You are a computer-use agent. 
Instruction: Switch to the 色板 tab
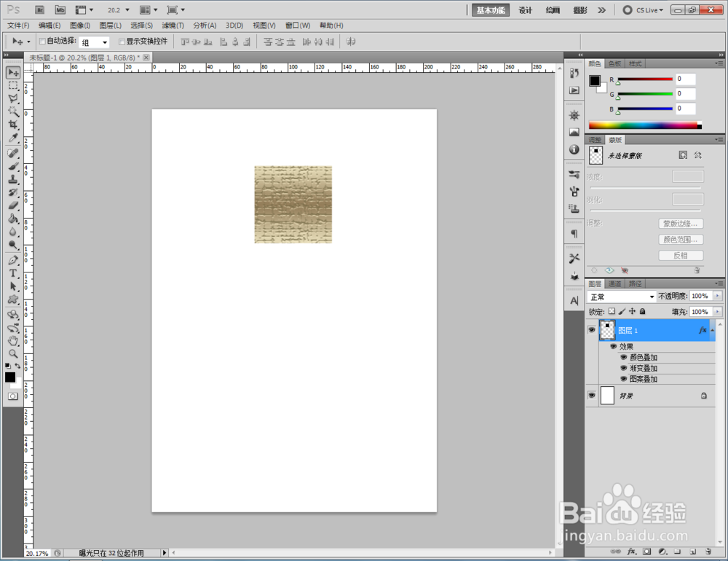tap(614, 63)
